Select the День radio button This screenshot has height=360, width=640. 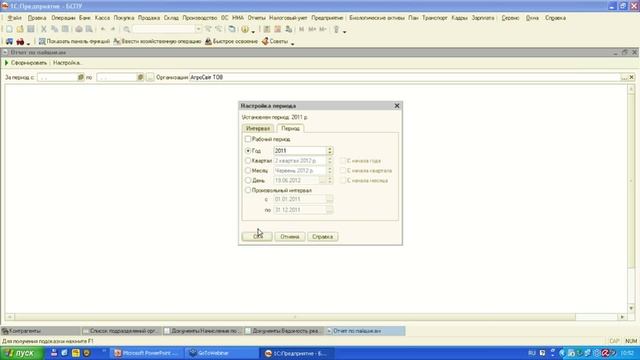point(248,180)
